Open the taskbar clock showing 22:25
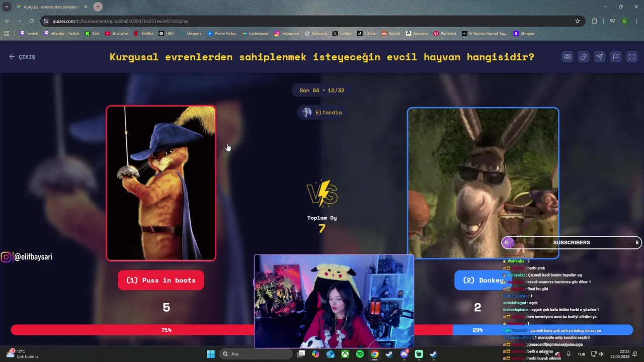Image resolution: width=644 pixels, height=362 pixels. [619, 354]
